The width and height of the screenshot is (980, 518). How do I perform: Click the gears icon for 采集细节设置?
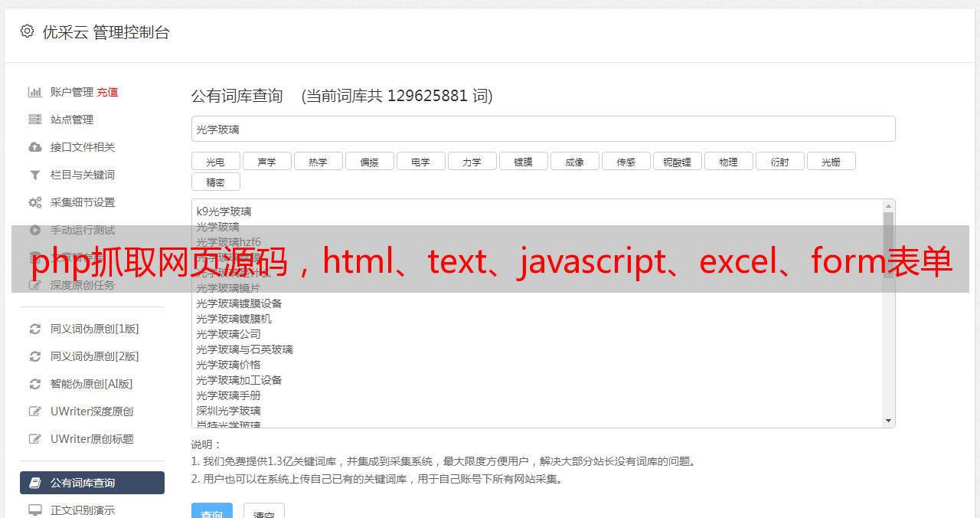(35, 202)
